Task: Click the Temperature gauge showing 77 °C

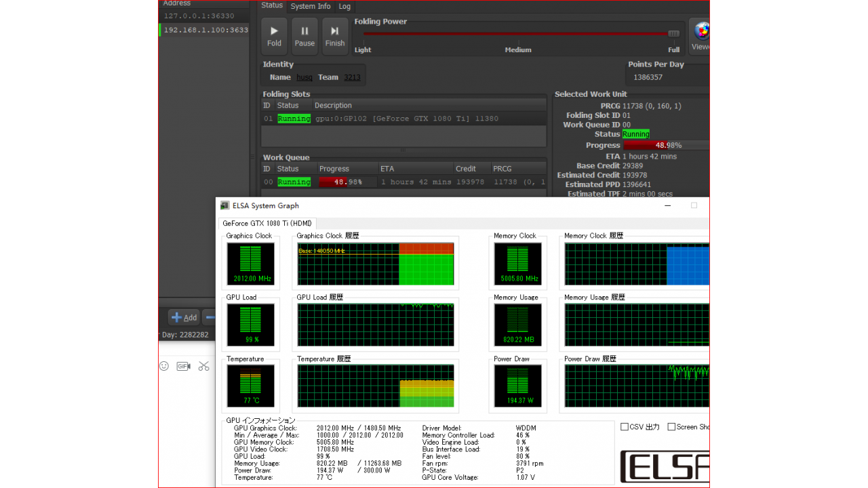Action: pos(250,387)
